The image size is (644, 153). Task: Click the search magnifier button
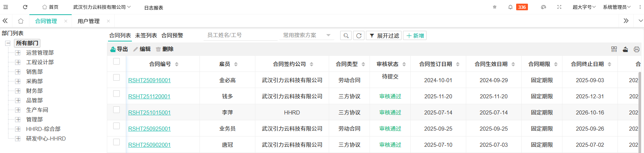[346, 36]
